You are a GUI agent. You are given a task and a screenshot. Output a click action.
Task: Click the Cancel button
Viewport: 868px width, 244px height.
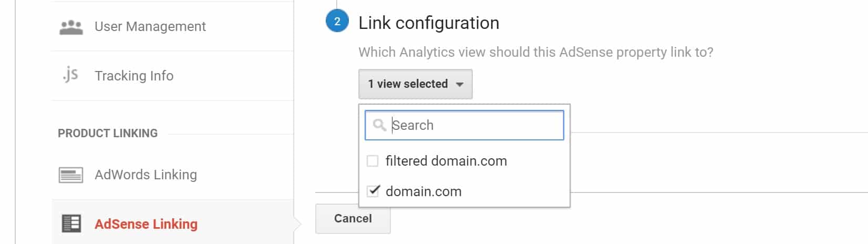353,219
